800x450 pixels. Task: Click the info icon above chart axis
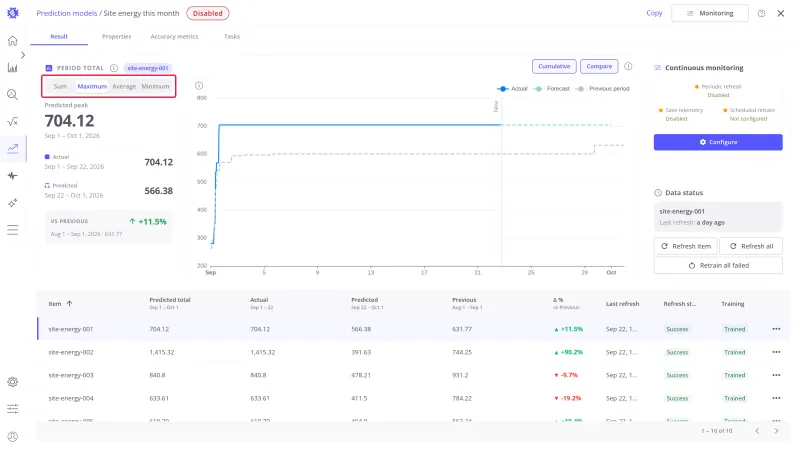199,86
